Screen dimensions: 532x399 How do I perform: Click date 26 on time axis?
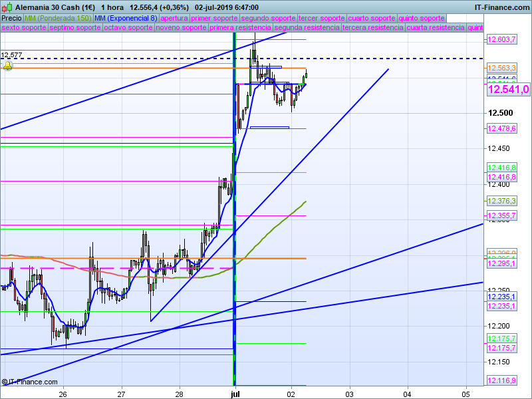[63, 394]
